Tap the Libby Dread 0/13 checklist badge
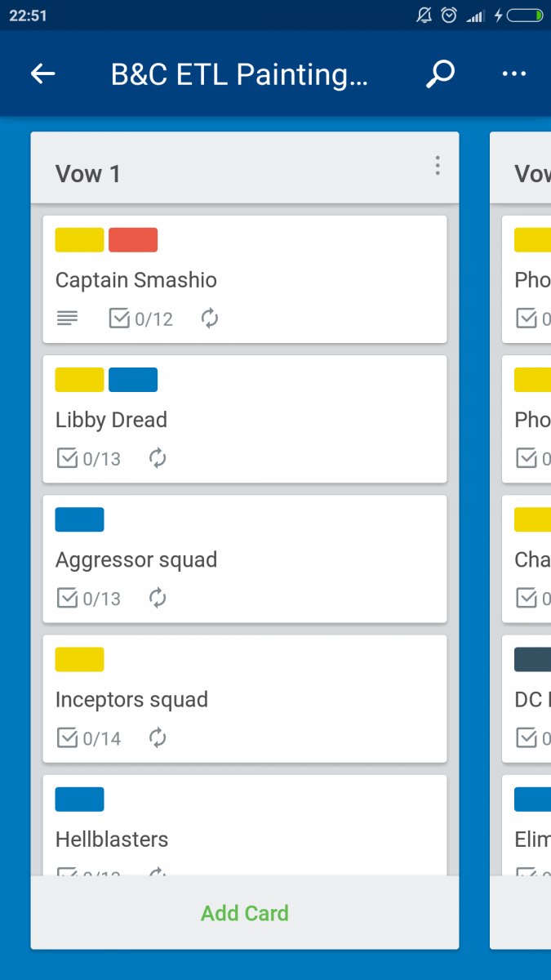The width and height of the screenshot is (551, 980). [89, 459]
